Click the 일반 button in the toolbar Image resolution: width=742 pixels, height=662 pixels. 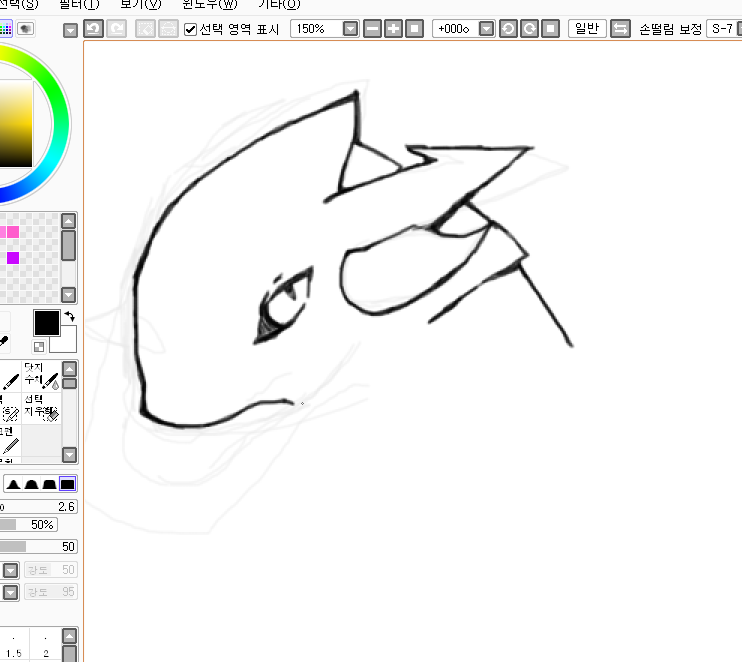[586, 29]
